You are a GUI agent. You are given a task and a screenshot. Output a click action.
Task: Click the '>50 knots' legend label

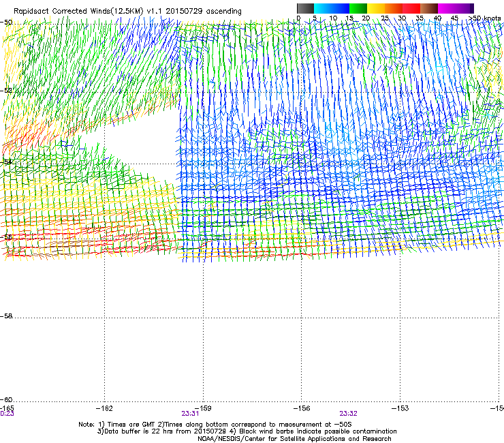484,18
